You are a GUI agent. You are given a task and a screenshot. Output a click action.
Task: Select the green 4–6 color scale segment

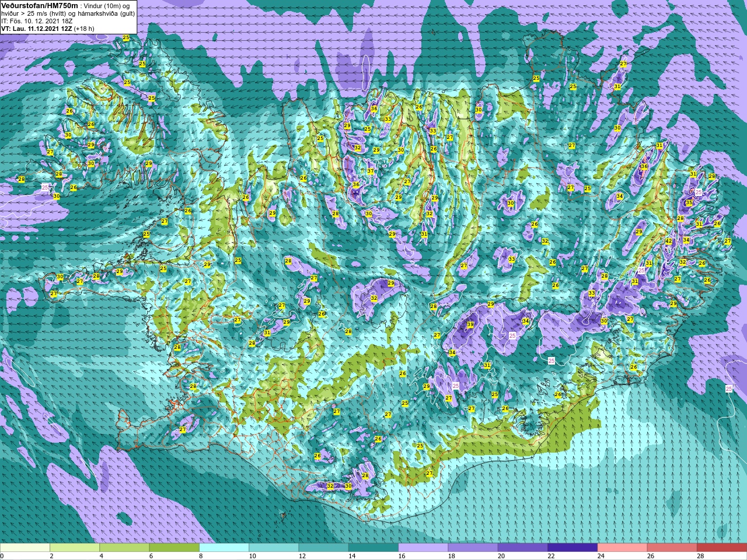[124, 548]
